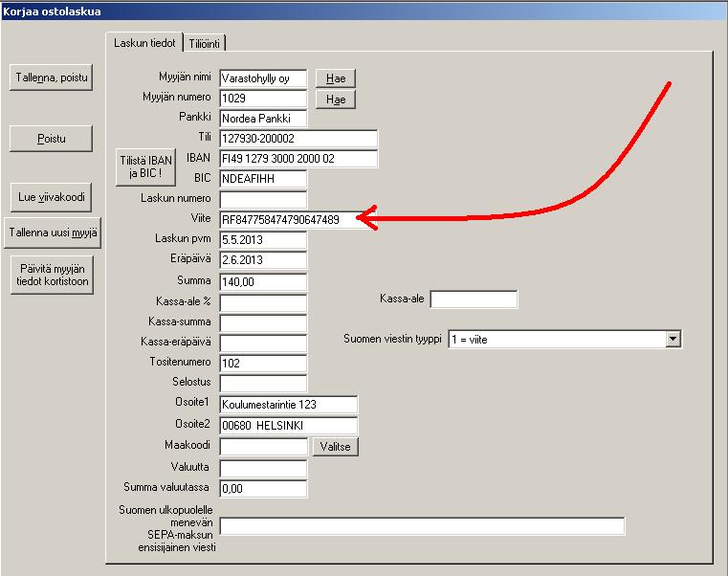Click the Osoite2 field with HELSINKI

pos(288,426)
